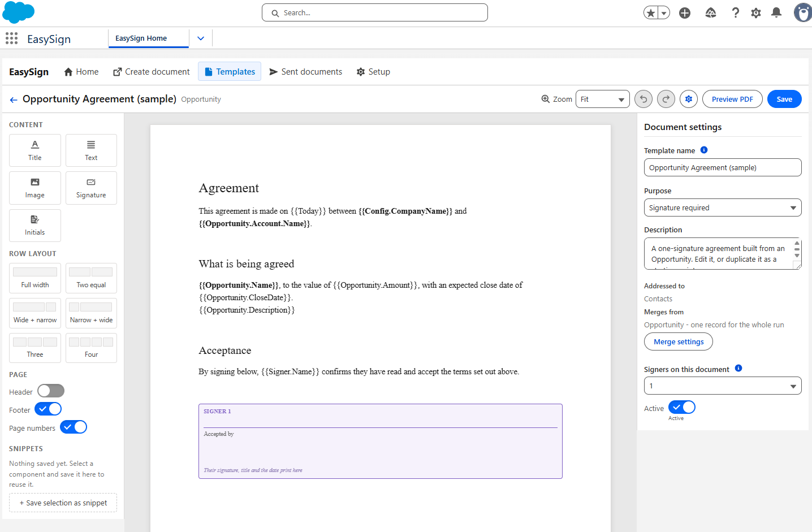
Task: Open the Trailhead guidance icon
Action: click(711, 12)
